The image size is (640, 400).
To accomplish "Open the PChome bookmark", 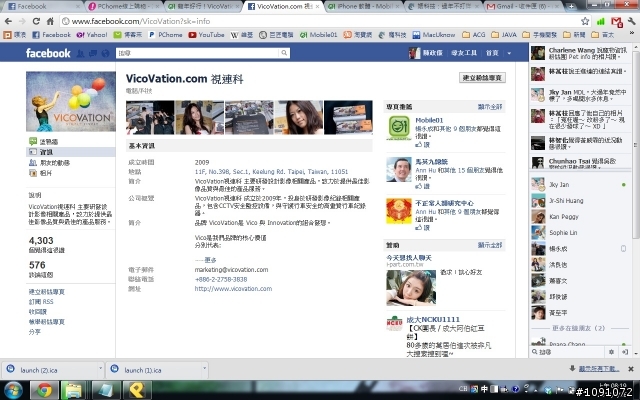I will tap(165, 35).
